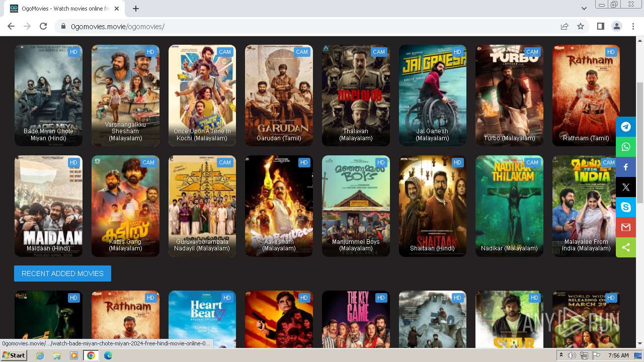Go back using browser back arrow
The image size is (644, 362).
11,26
